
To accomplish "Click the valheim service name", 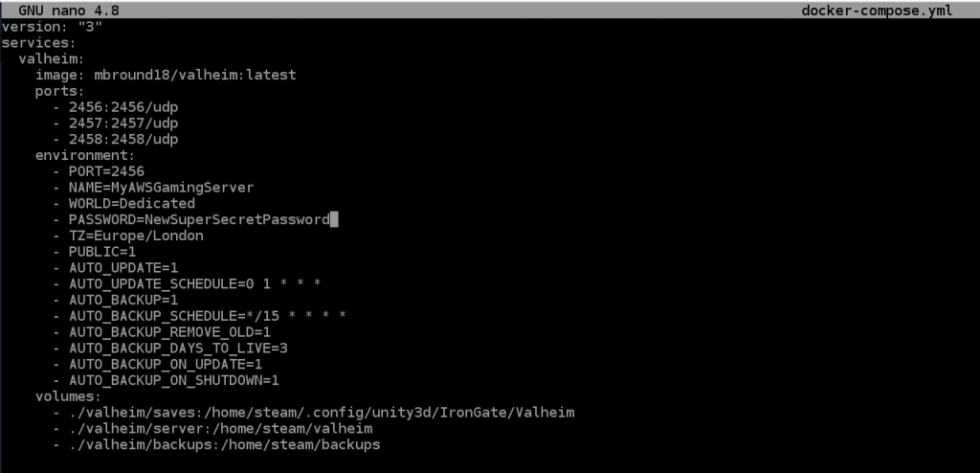I will 52,58.
